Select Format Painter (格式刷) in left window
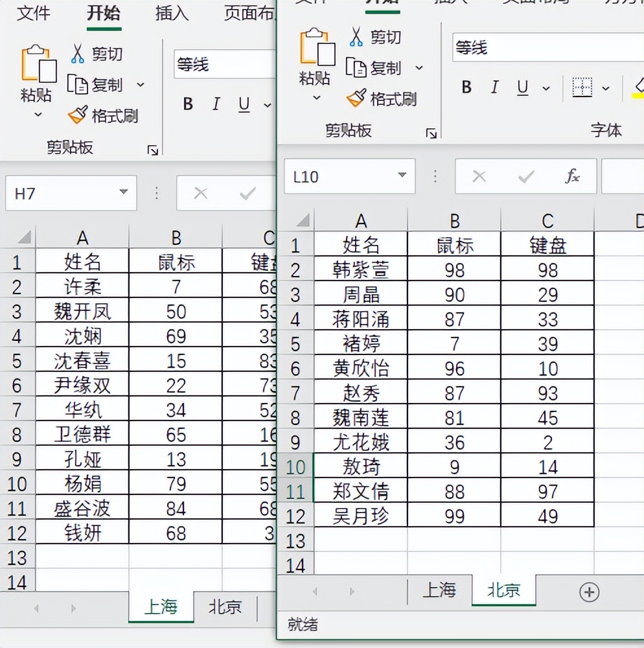Screen dimensions: 644x648 (103, 116)
